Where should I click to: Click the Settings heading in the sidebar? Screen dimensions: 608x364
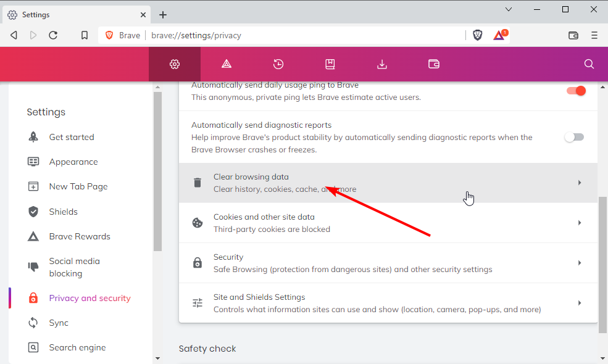tap(46, 112)
